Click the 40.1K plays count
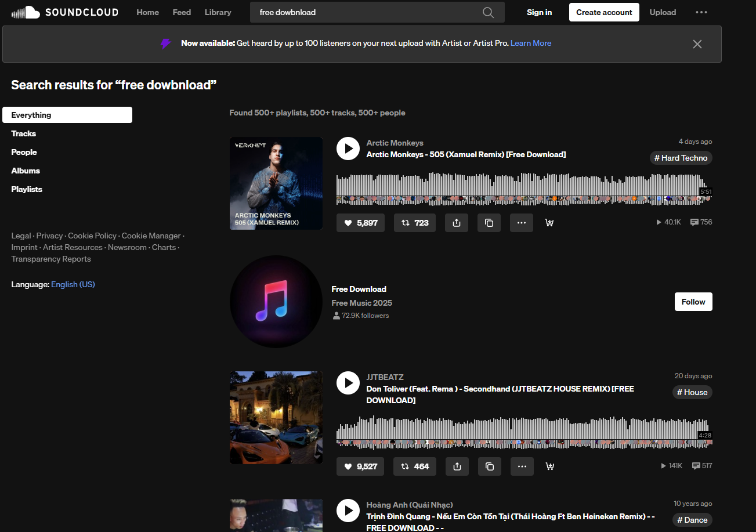This screenshot has height=532, width=756. [668, 222]
